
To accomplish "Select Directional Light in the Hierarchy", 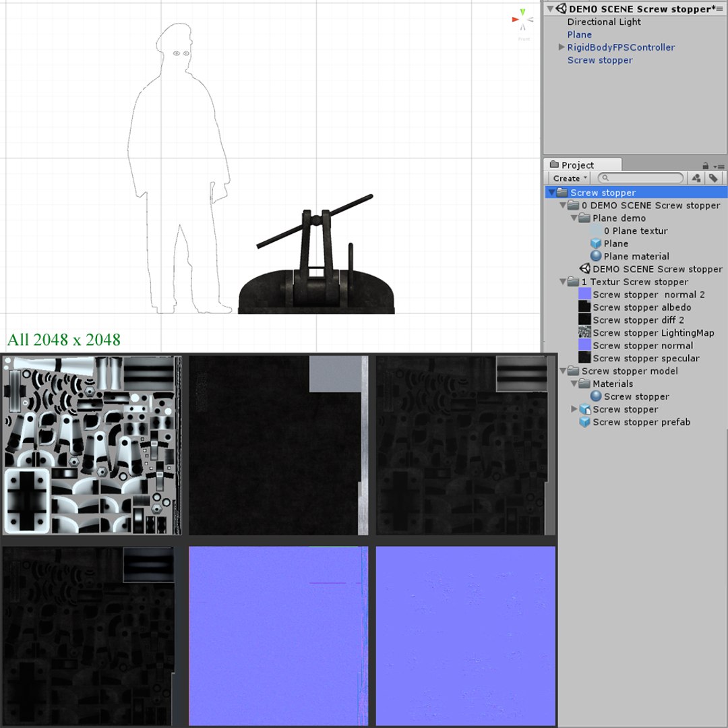I will click(603, 22).
